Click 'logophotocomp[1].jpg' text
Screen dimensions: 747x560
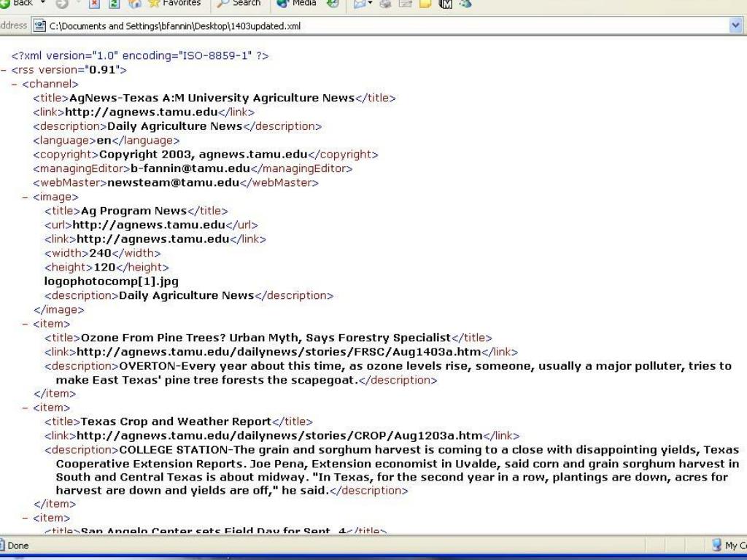coord(112,281)
